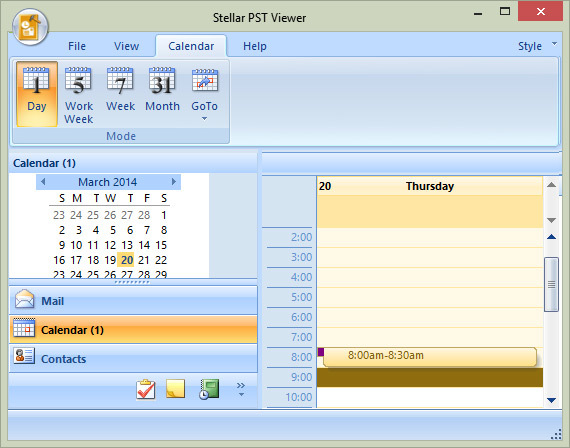Open the View ribbon tab
Viewport: 570px width, 448px height.
pos(127,46)
